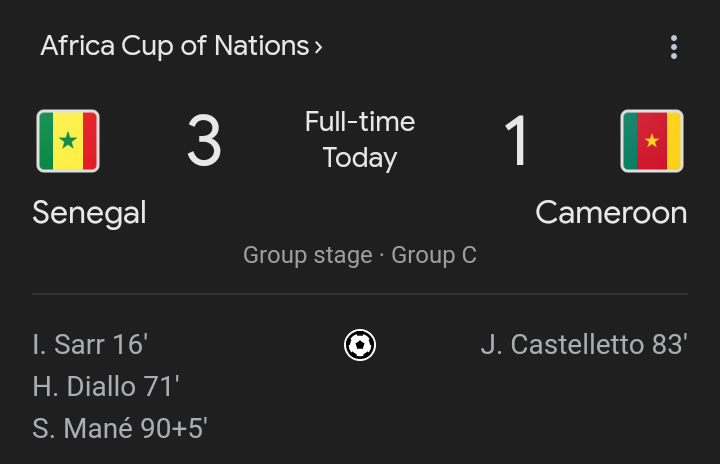This screenshot has width=720, height=464.
Task: Select goal scorer S. Mané 90+5'
Action: tap(120, 429)
